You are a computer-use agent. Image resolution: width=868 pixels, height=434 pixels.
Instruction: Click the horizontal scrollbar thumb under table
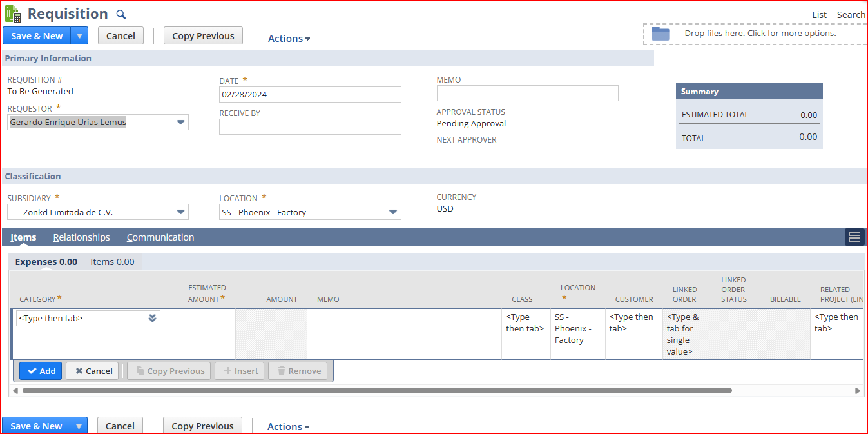pos(377,391)
